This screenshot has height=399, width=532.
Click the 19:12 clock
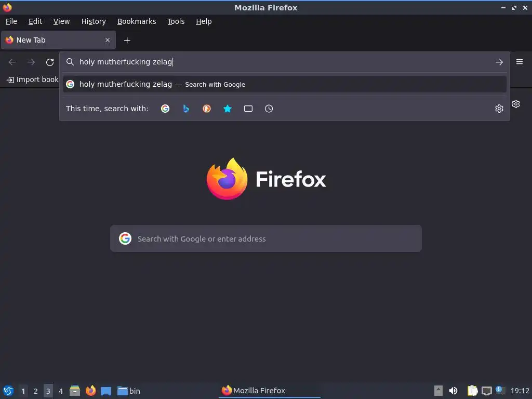[x=520, y=391]
